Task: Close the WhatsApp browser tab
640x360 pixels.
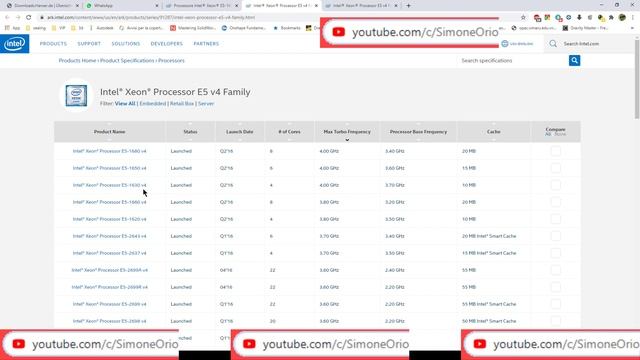Action: pos(157,6)
